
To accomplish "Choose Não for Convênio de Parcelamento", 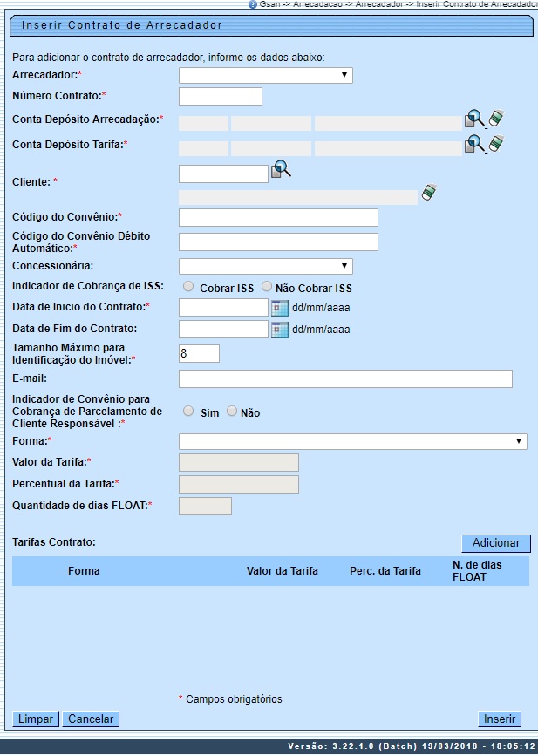I will click(x=232, y=412).
